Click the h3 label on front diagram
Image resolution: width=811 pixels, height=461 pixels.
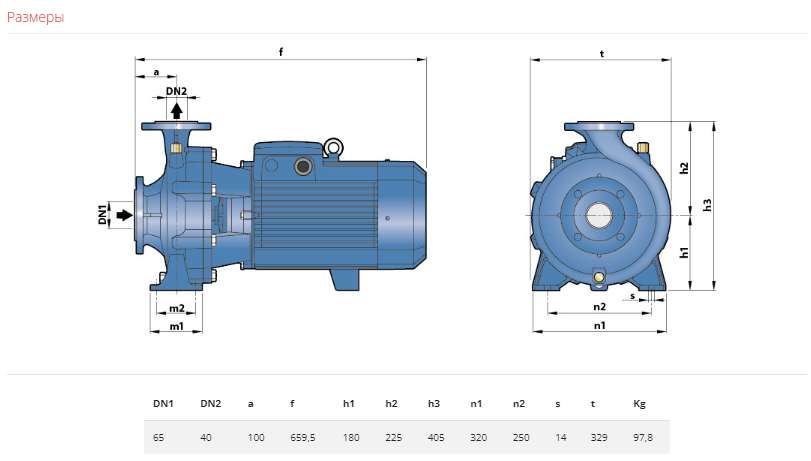(708, 205)
